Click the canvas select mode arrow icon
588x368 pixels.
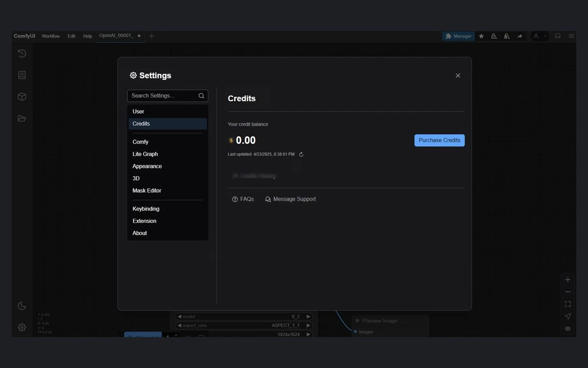click(x=568, y=316)
